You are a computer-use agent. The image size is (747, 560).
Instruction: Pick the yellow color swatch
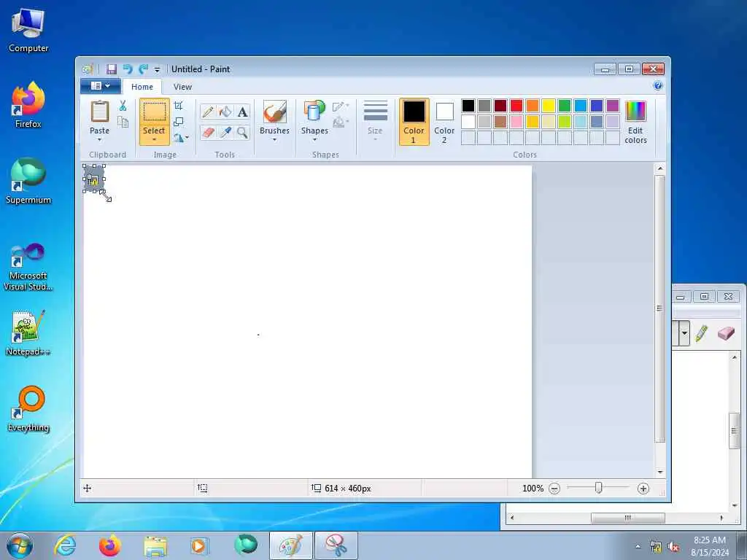[549, 106]
